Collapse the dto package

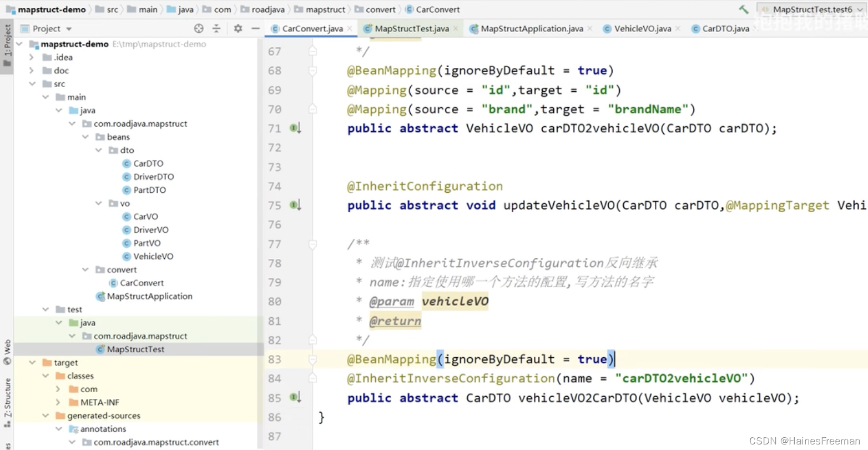99,150
